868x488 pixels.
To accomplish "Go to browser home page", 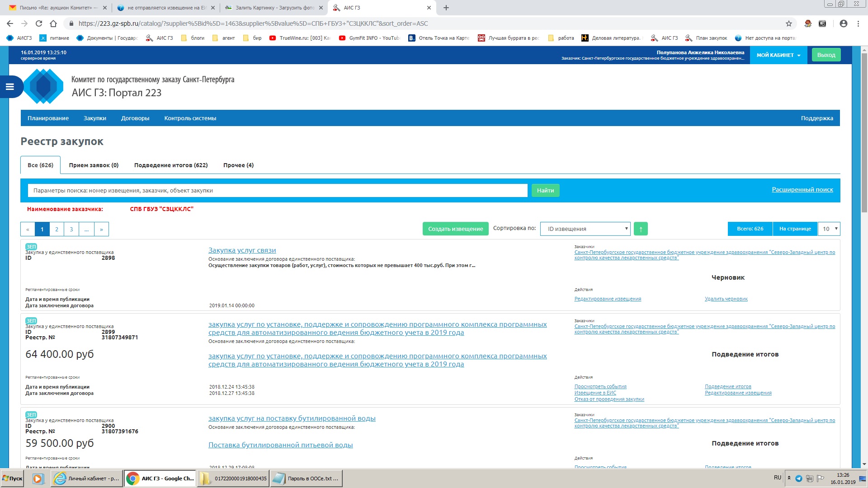I will click(53, 23).
